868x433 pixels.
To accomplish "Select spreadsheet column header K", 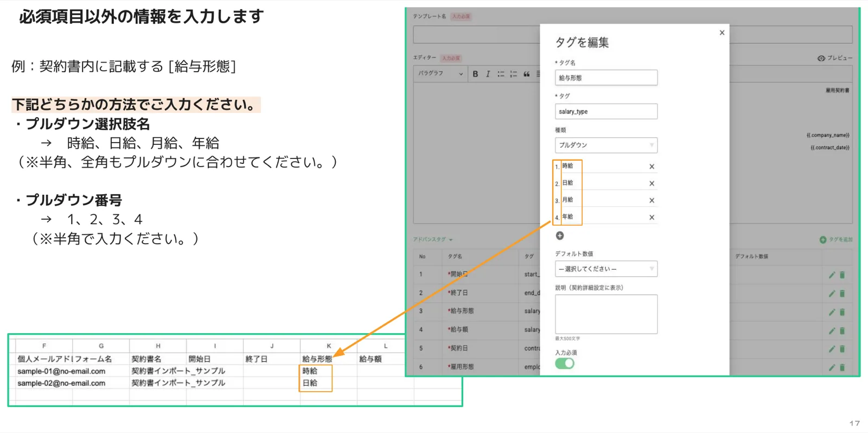I will 329,346.
